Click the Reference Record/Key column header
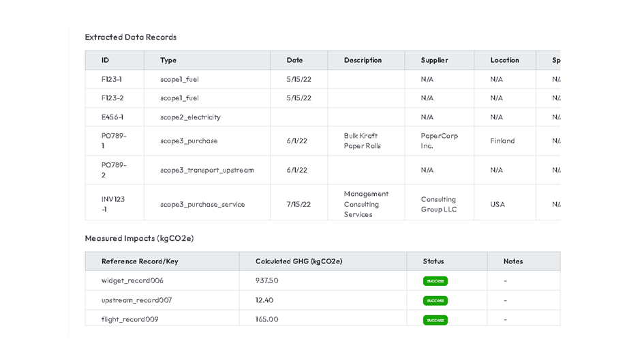 pyautogui.click(x=140, y=261)
